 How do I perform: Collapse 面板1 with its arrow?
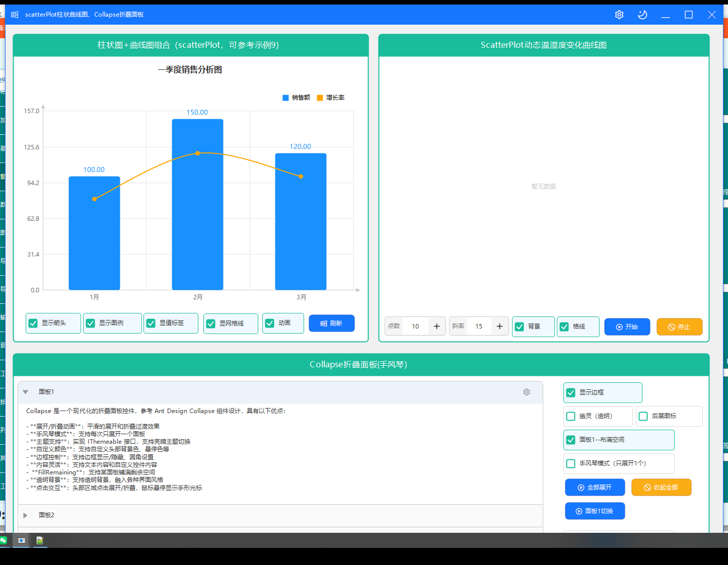point(25,392)
